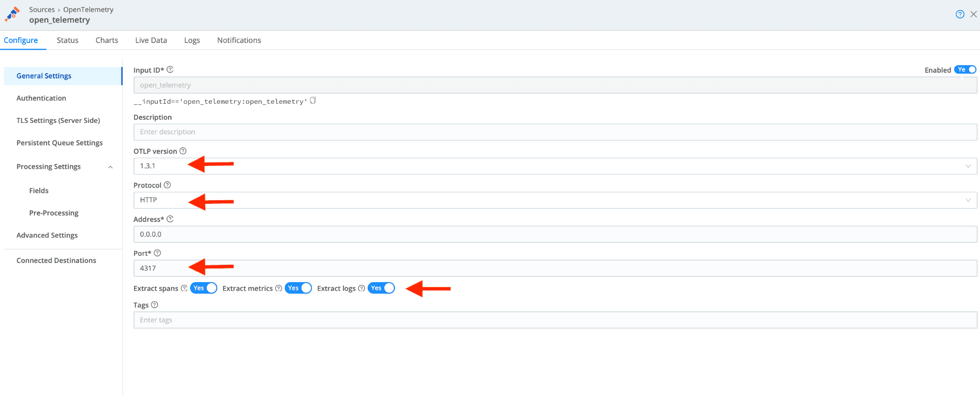Click the Protocol help tooltip icon
Viewport: 980px width, 395px height.
coord(167,185)
